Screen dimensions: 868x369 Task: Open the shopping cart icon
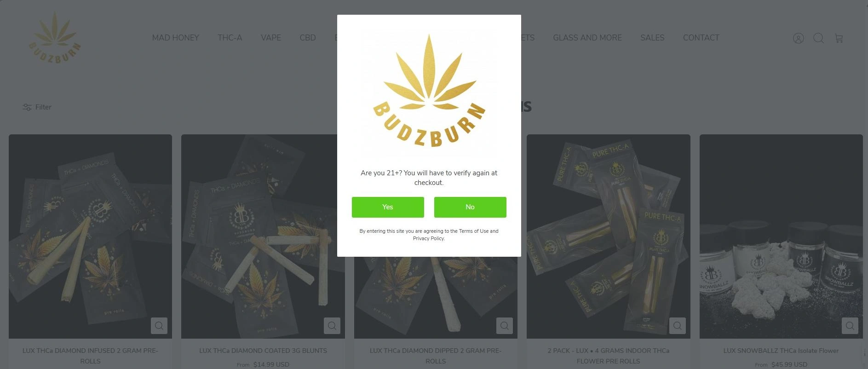(x=839, y=38)
